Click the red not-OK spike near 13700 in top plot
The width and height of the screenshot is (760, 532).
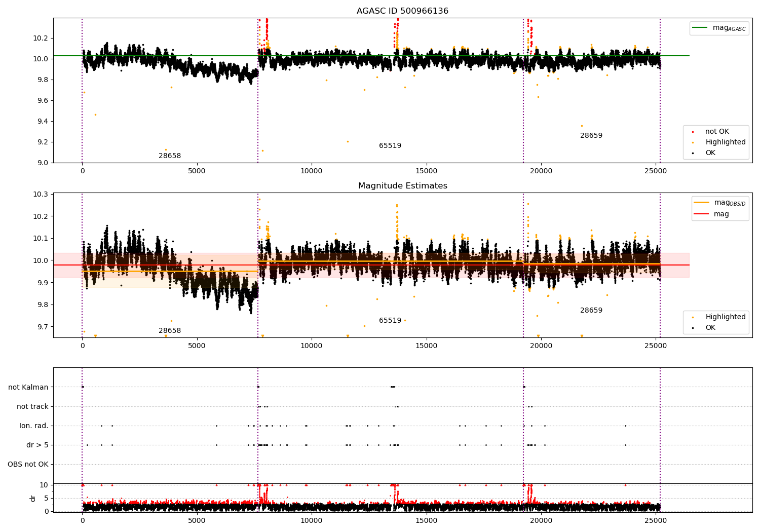(396, 33)
